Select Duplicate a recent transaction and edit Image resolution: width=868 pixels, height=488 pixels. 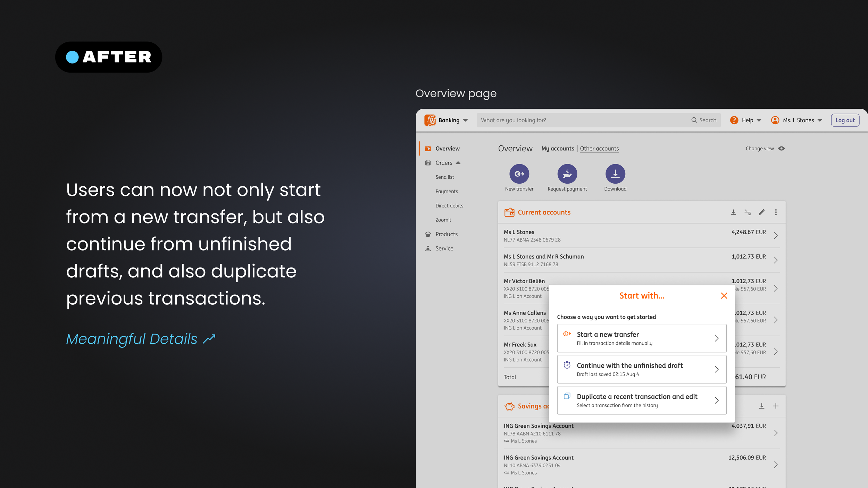(x=641, y=400)
